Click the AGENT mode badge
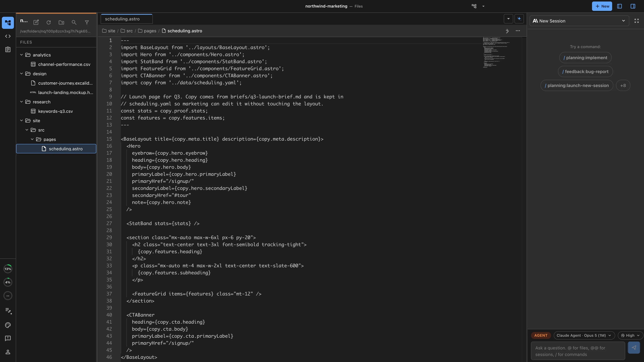Screen dimensions: 644x362 pos(541,335)
